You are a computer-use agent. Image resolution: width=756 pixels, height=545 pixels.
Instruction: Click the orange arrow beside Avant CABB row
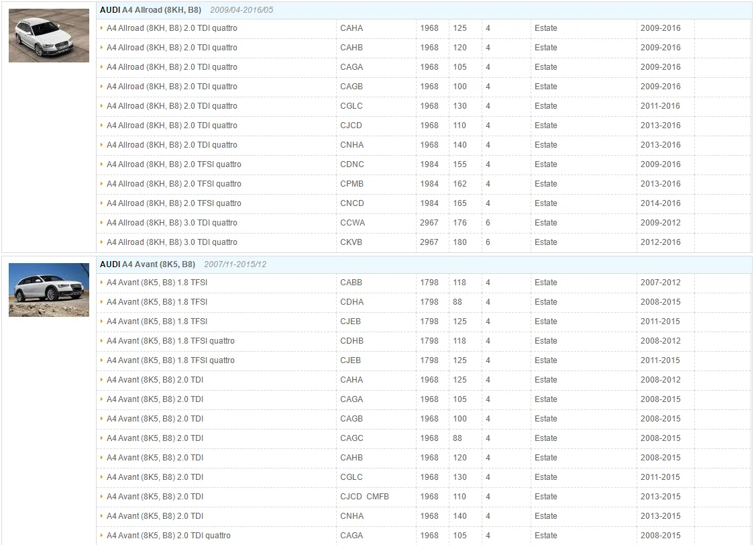(102, 282)
